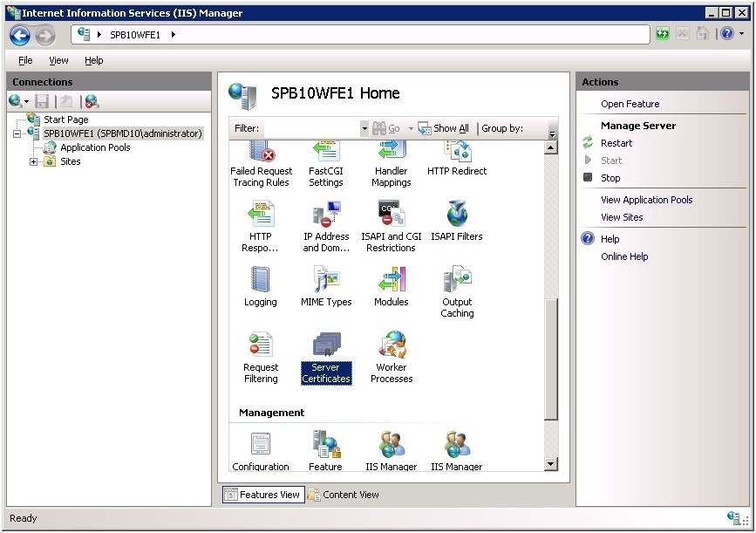The height and width of the screenshot is (533, 756).
Task: Open Output Caching feature
Action: click(x=457, y=291)
